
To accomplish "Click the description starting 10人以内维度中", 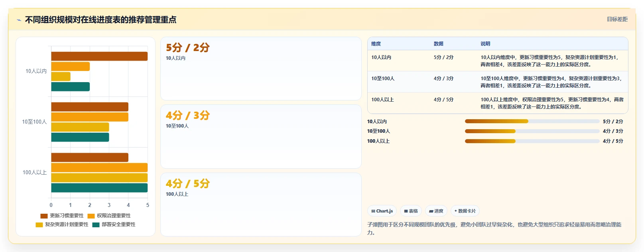I will pyautogui.click(x=552, y=61).
